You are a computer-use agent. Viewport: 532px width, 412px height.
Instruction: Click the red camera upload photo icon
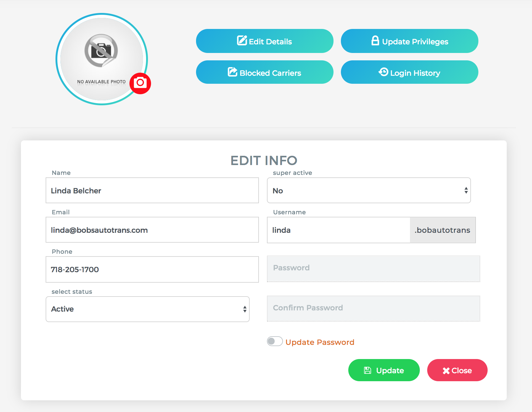(x=140, y=83)
